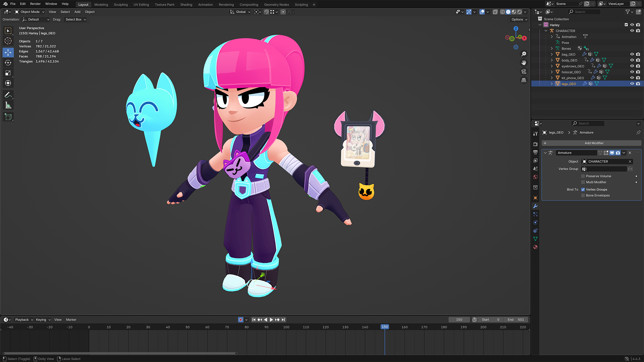Open the Select Box drag dropdown
The height and width of the screenshot is (362, 644).
[x=75, y=19]
